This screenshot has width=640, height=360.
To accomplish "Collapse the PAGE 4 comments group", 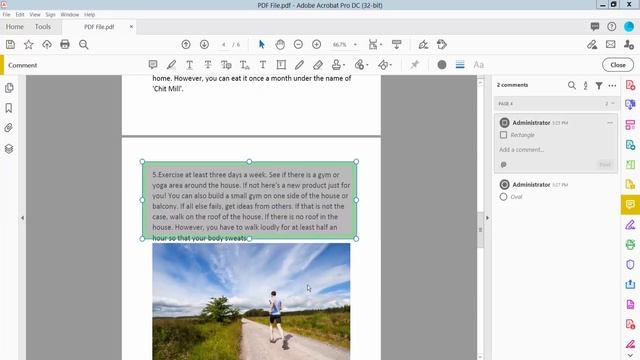I will [612, 104].
